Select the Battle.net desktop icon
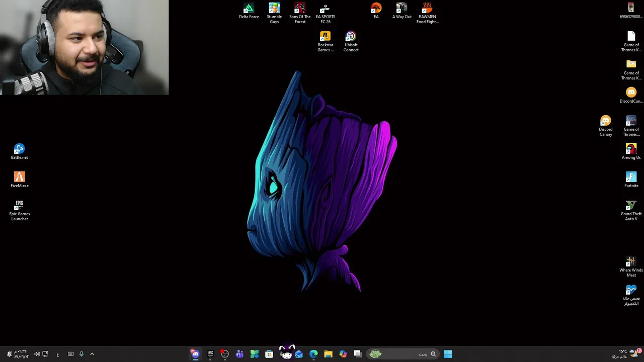This screenshot has width=644, height=362. pyautogui.click(x=19, y=151)
